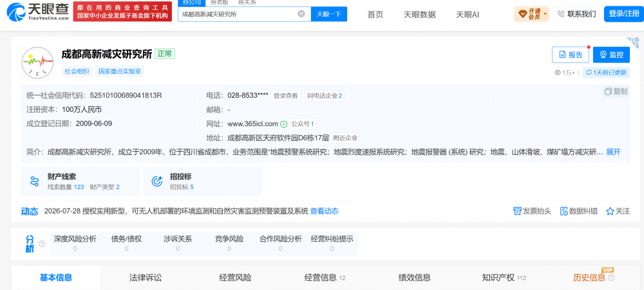Screen dimensions: 644x290
Task: Open 涉诉关系 analysis
Action: pos(178,244)
